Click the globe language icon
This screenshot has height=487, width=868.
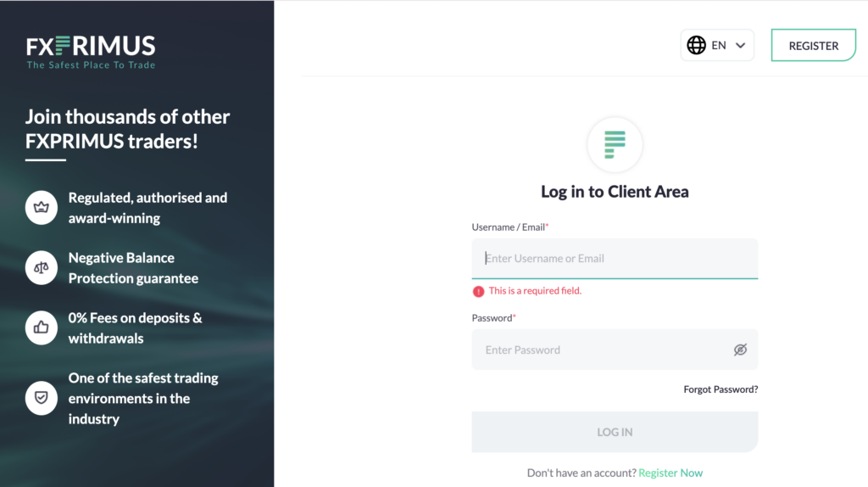click(697, 46)
